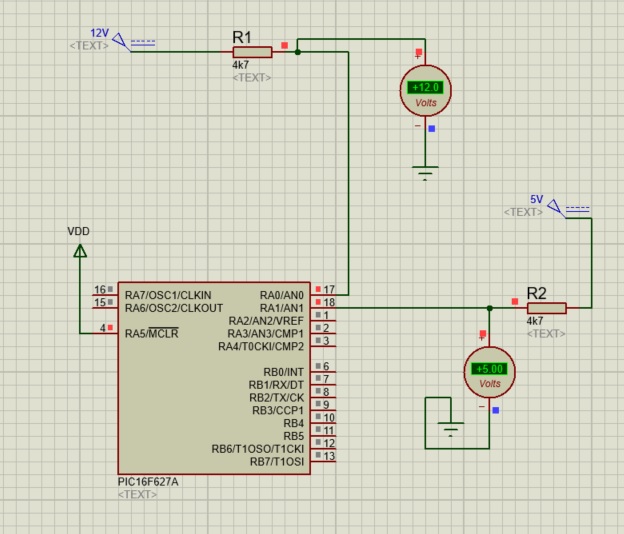Click the PIC16F627A component name
The image size is (624, 534).
148,482
